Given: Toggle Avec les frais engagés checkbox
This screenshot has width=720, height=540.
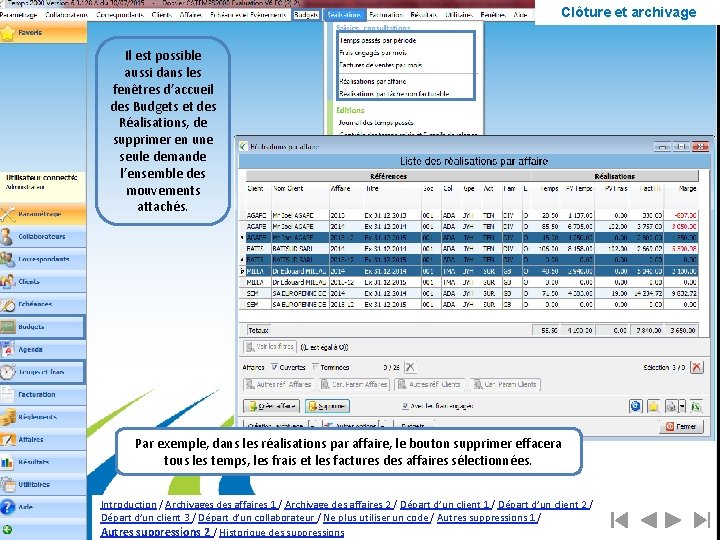Looking at the screenshot, I should click(x=405, y=406).
